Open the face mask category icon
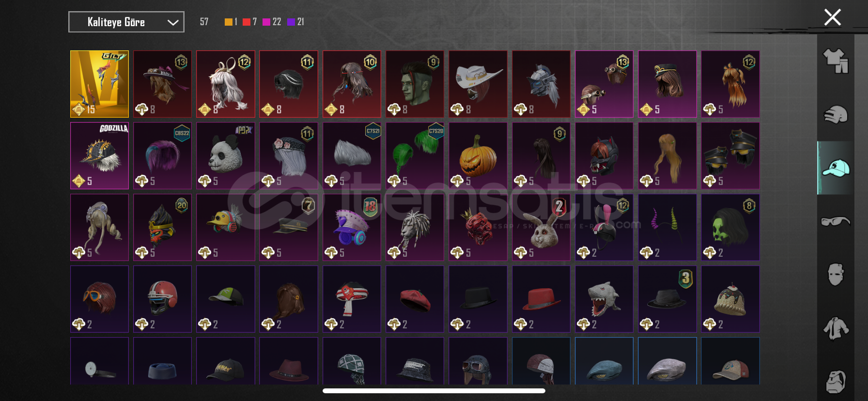 836,275
